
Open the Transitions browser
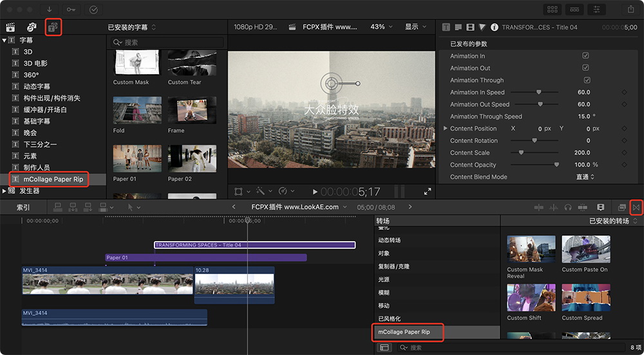coord(636,207)
